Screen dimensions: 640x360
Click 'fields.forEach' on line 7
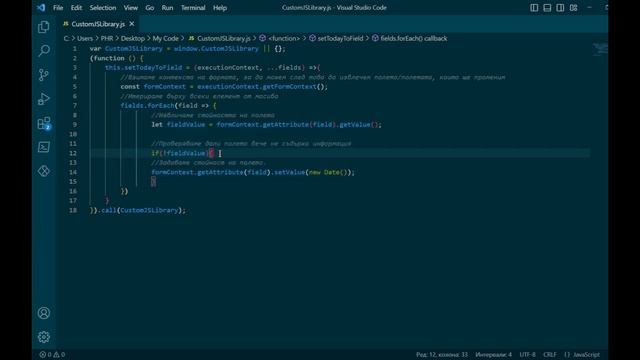click(147, 106)
